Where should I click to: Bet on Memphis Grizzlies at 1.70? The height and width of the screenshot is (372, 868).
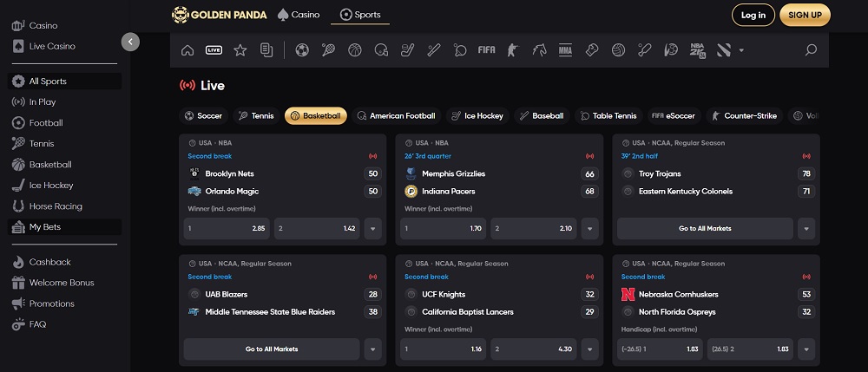[x=443, y=228]
